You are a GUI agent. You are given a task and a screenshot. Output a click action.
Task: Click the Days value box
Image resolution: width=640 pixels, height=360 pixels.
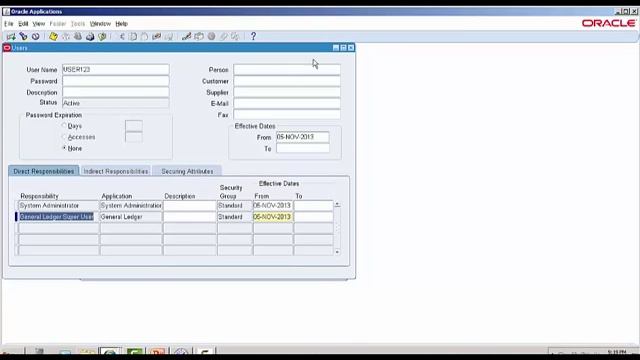[134, 126]
